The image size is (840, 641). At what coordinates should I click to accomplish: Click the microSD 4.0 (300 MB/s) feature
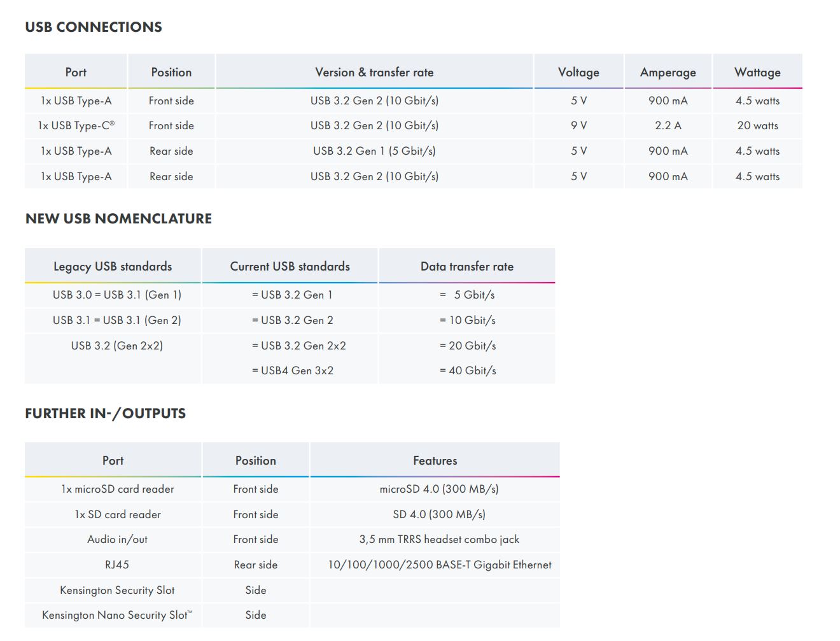439,489
